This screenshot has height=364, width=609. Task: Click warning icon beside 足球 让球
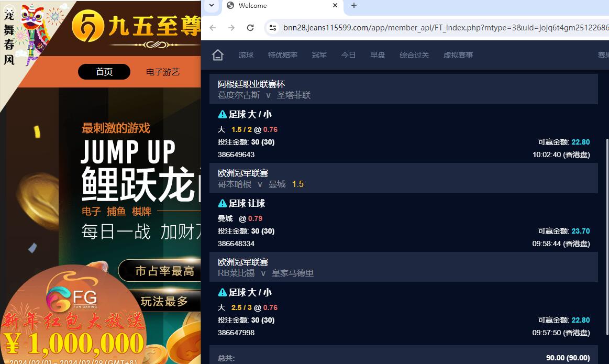222,203
